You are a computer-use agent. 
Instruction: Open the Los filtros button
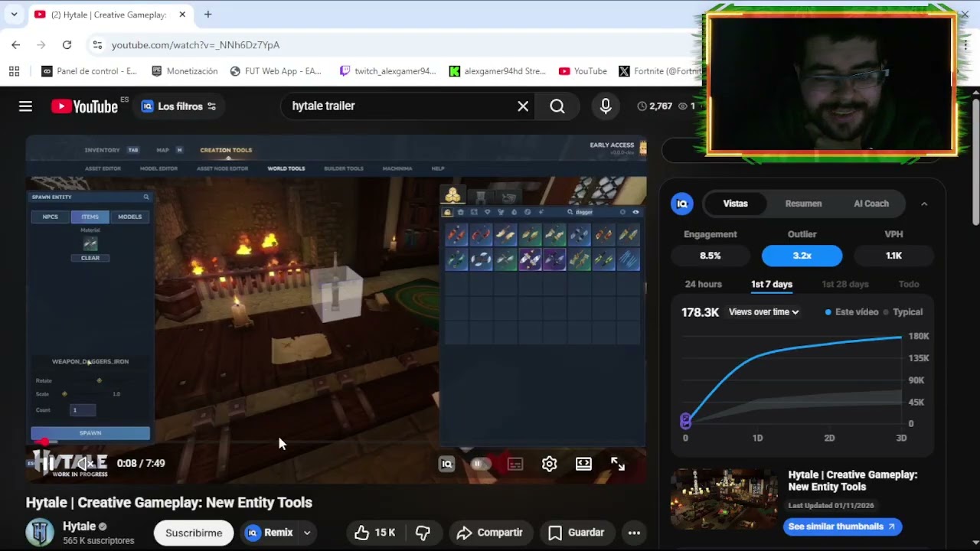(179, 106)
